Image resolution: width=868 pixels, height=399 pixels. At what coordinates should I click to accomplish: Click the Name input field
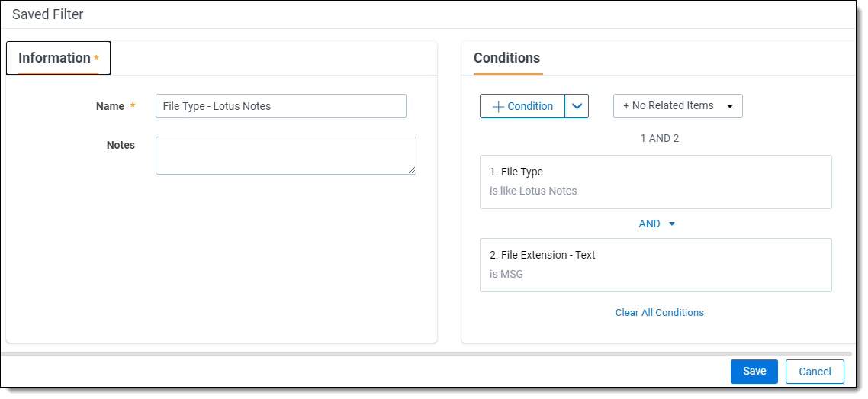(x=281, y=107)
